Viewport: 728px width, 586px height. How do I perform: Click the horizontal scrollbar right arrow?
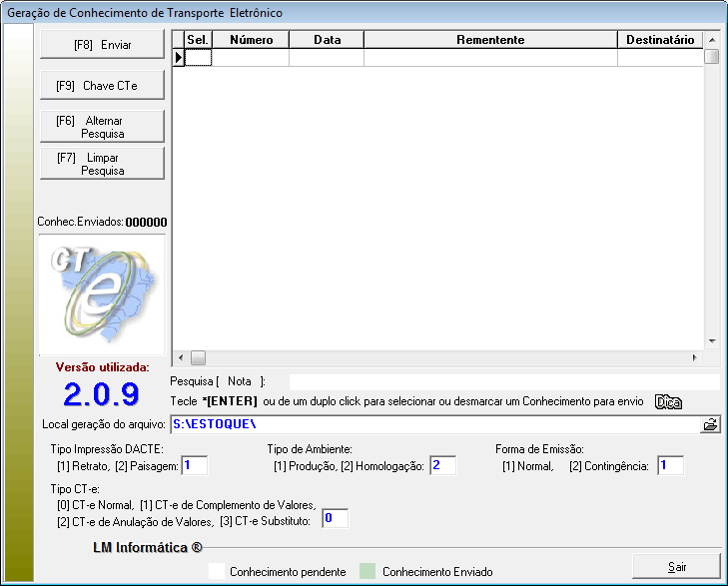click(x=695, y=357)
